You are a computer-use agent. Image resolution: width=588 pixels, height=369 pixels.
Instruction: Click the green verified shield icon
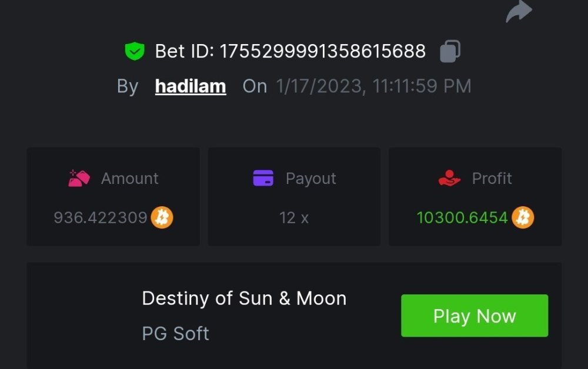pos(135,52)
